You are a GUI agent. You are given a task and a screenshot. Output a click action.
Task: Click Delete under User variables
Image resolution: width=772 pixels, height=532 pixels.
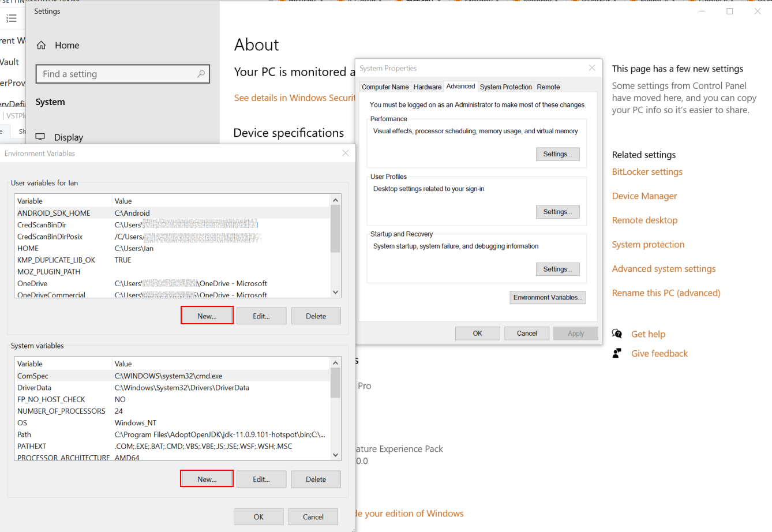tap(316, 316)
